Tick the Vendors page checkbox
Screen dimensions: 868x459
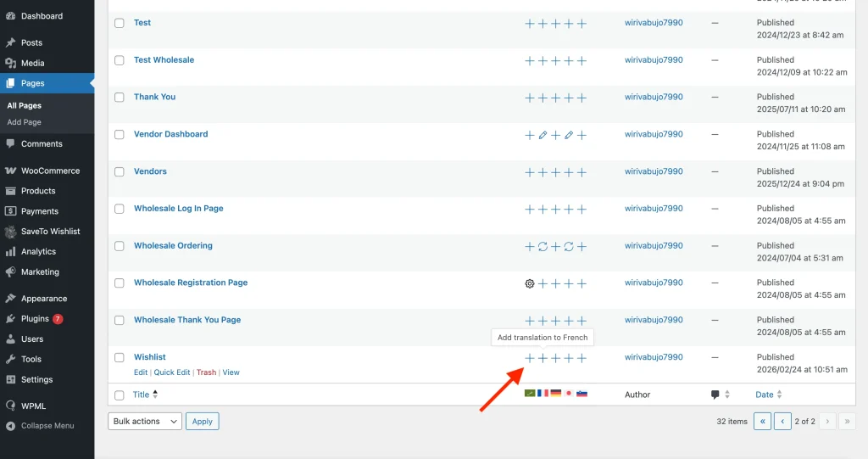pyautogui.click(x=119, y=172)
